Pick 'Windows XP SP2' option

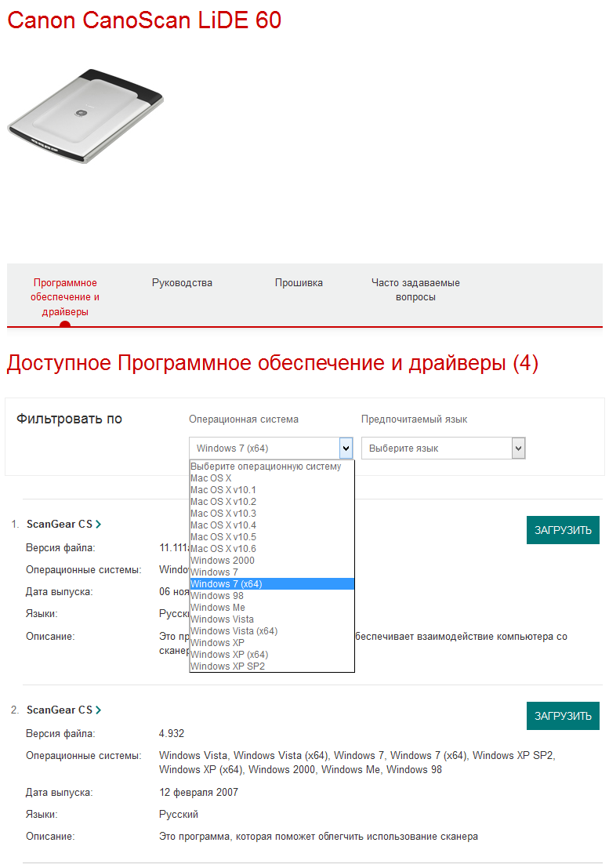pyautogui.click(x=272, y=666)
